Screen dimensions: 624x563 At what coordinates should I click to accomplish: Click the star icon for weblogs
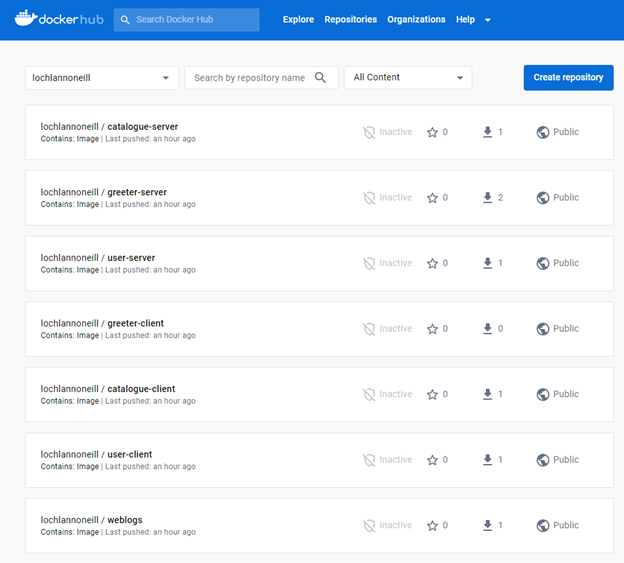coord(432,526)
